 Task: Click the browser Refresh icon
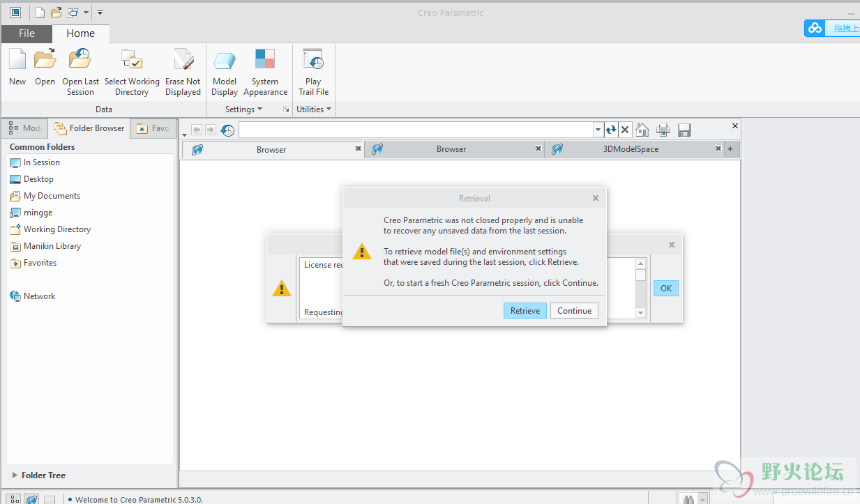point(611,130)
